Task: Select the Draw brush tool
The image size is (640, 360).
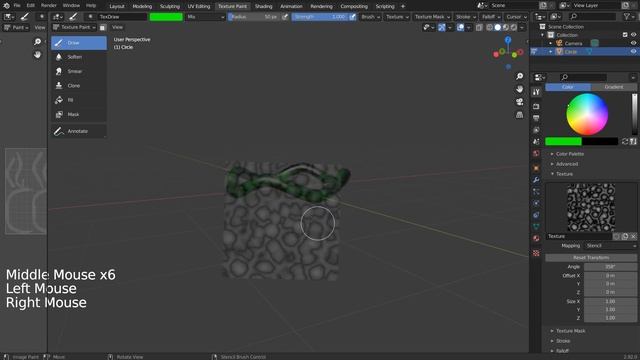Action: (x=79, y=43)
